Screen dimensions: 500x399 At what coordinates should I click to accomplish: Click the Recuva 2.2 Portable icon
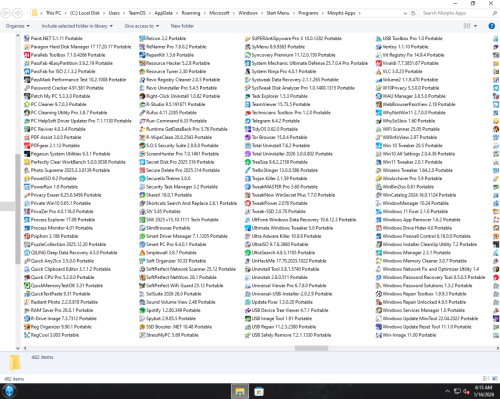coord(142,38)
